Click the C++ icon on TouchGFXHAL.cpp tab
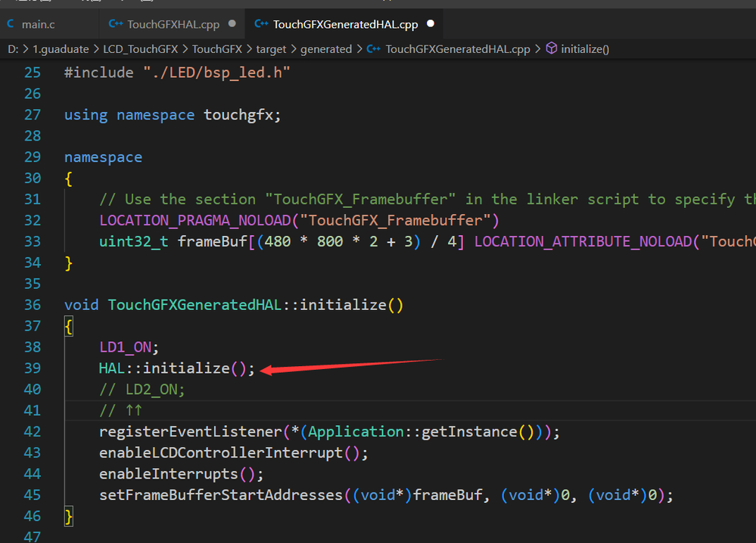The width and height of the screenshot is (756, 543). click(116, 23)
